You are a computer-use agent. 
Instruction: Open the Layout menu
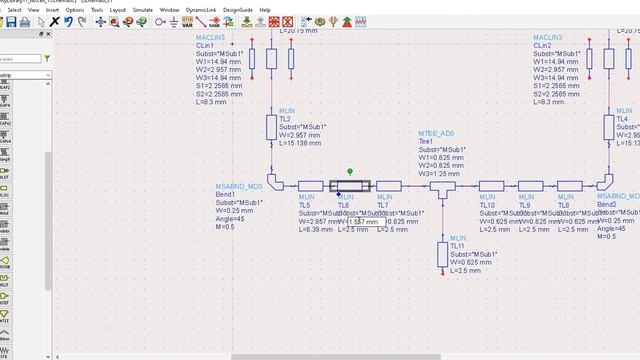tap(118, 10)
